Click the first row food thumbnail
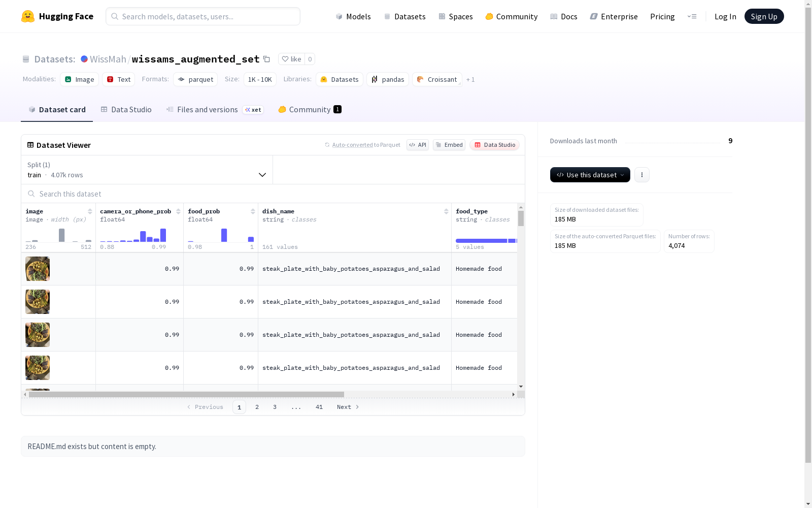Screen dimensions: 812x508 38,269
